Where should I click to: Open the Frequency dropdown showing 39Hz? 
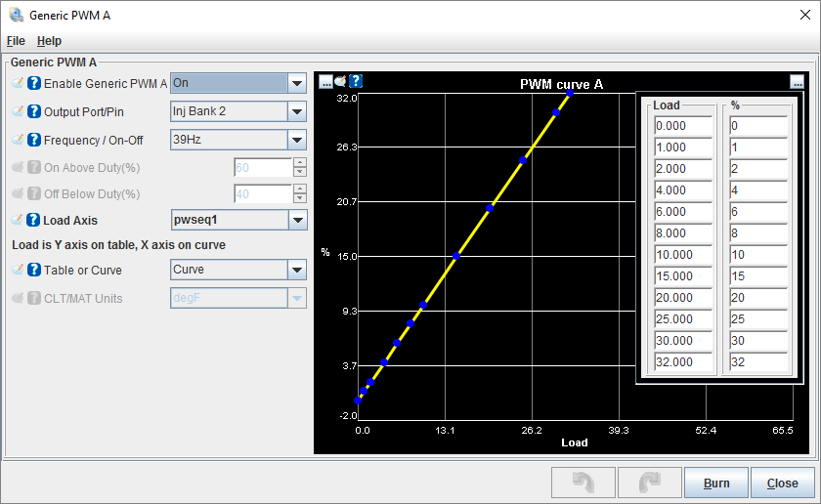pos(297,140)
